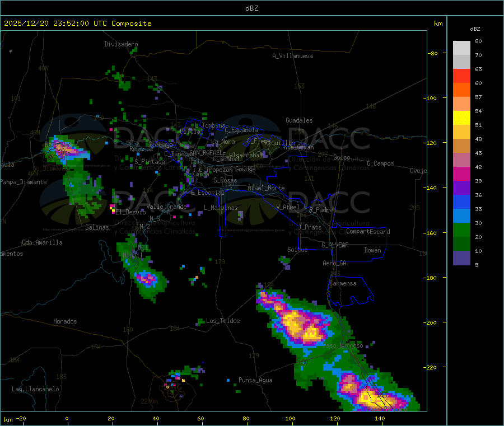Screen dimensions: 504x426
Task: Click the bright green 30 dBZ legend swatch
Action: click(461, 230)
